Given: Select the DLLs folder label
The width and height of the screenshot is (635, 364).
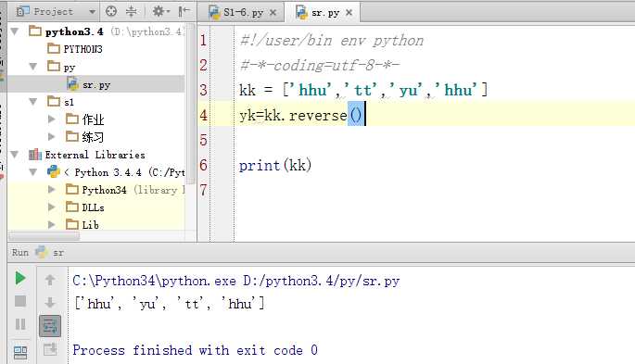Looking at the screenshot, I should 93,207.
